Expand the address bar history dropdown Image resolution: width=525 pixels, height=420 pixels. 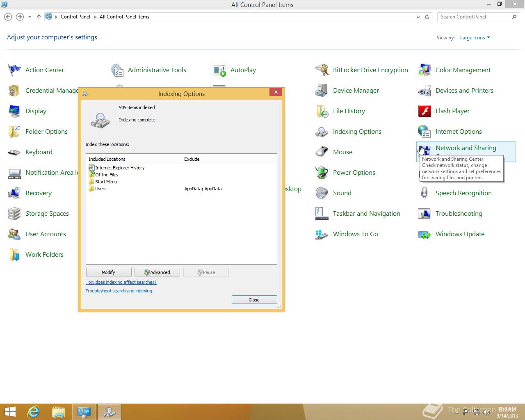(418, 17)
